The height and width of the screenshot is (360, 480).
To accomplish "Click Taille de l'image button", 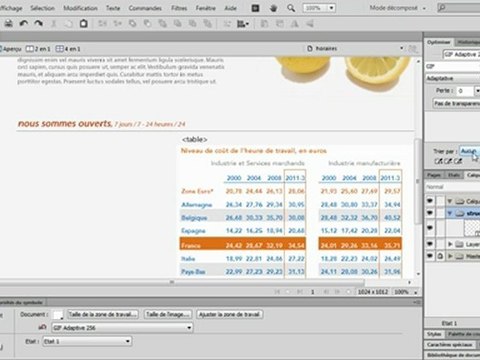I will (168, 314).
